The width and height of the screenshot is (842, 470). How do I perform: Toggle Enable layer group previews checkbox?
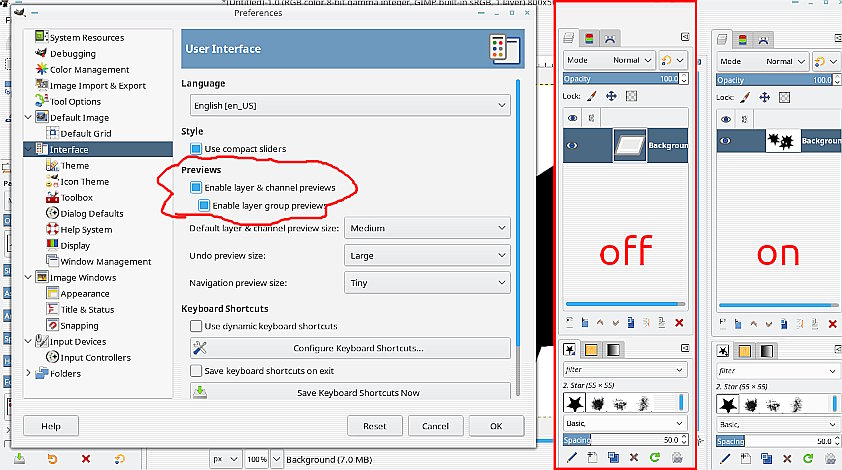coord(204,205)
